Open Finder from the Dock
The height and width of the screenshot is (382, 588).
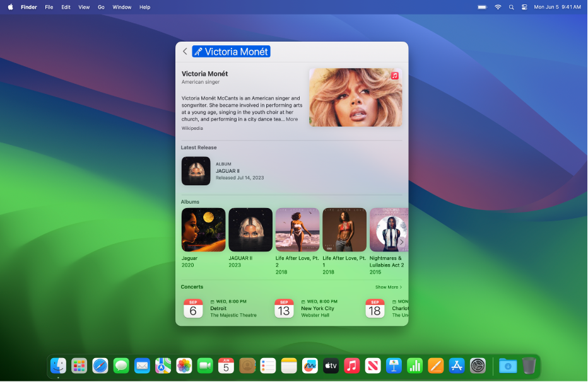click(x=58, y=366)
